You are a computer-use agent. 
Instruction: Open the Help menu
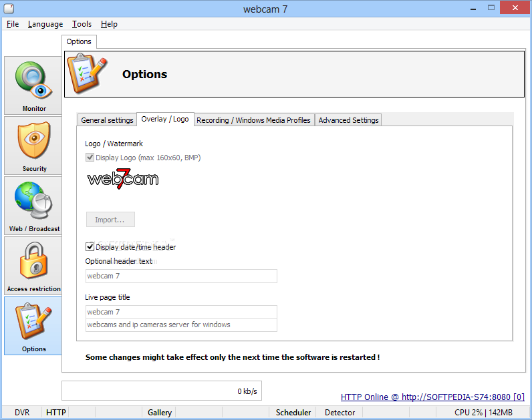pos(109,24)
